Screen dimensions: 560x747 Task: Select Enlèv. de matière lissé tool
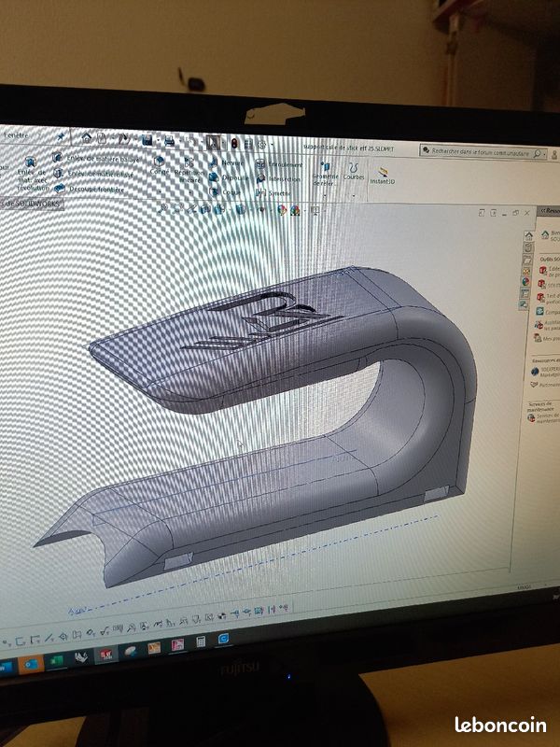tap(94, 174)
